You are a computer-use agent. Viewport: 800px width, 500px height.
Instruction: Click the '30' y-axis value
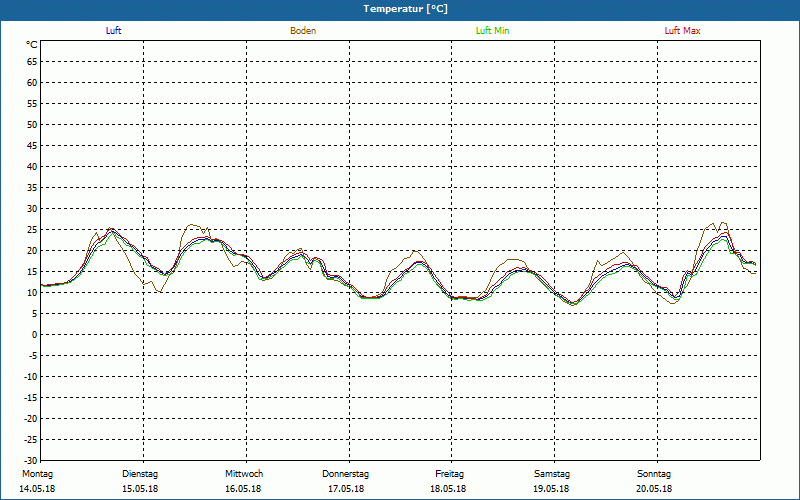(x=32, y=209)
